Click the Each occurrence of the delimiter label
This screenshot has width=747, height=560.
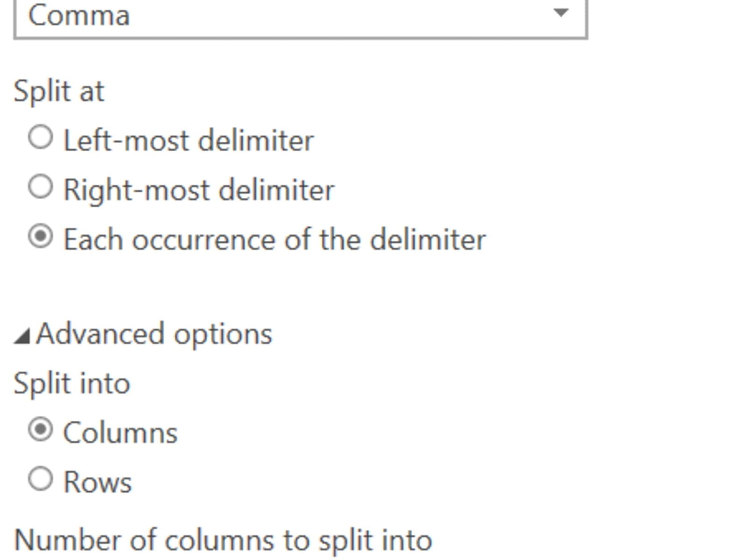click(274, 239)
